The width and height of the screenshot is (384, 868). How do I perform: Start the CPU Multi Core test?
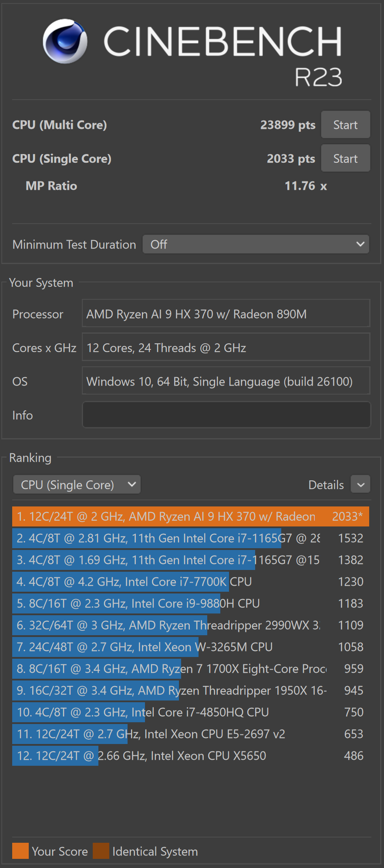[x=345, y=125]
